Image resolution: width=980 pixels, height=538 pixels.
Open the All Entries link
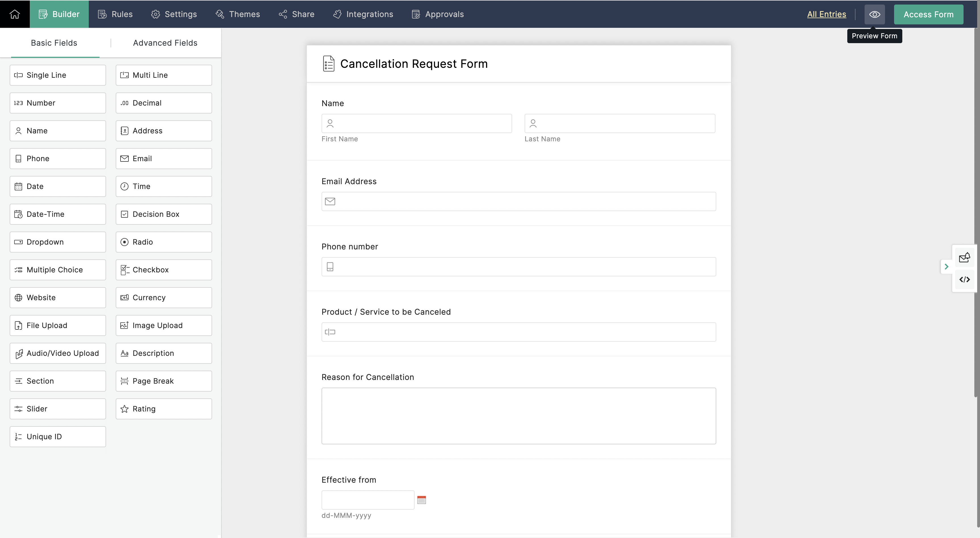coord(826,14)
